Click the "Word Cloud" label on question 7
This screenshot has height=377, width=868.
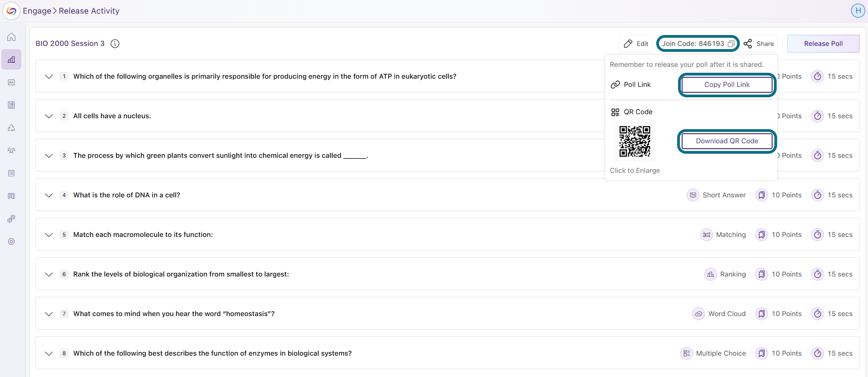(727, 314)
